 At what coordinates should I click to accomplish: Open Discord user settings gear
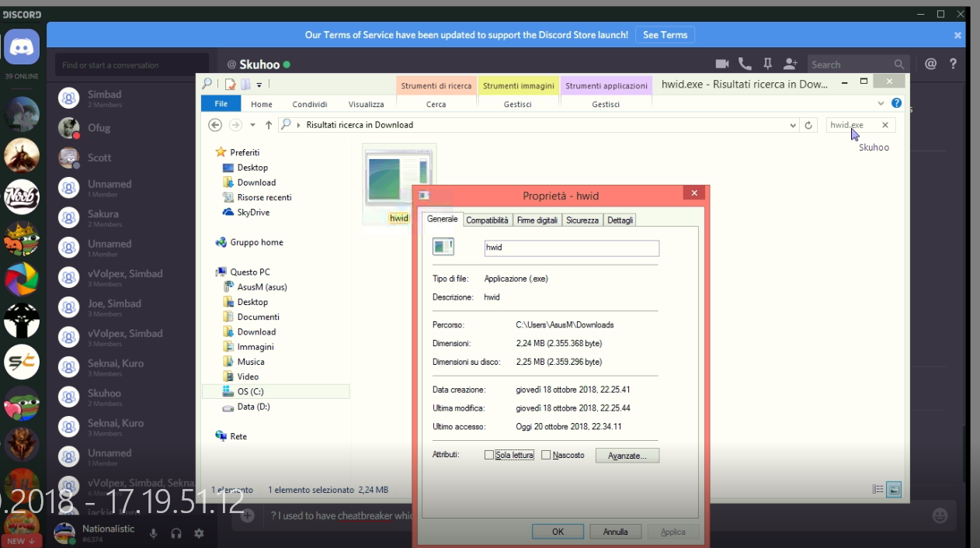click(199, 533)
